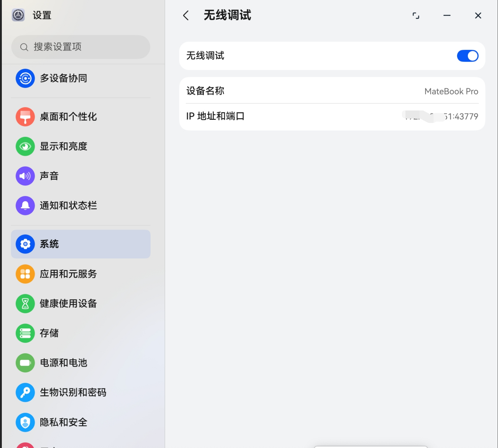
Task: Go back using the arrow beside 无线调试
Action: (186, 15)
